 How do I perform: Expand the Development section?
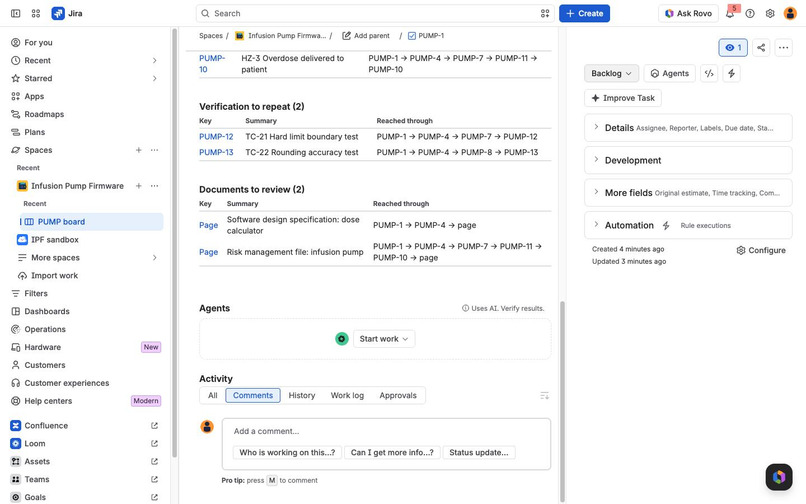pyautogui.click(x=688, y=160)
